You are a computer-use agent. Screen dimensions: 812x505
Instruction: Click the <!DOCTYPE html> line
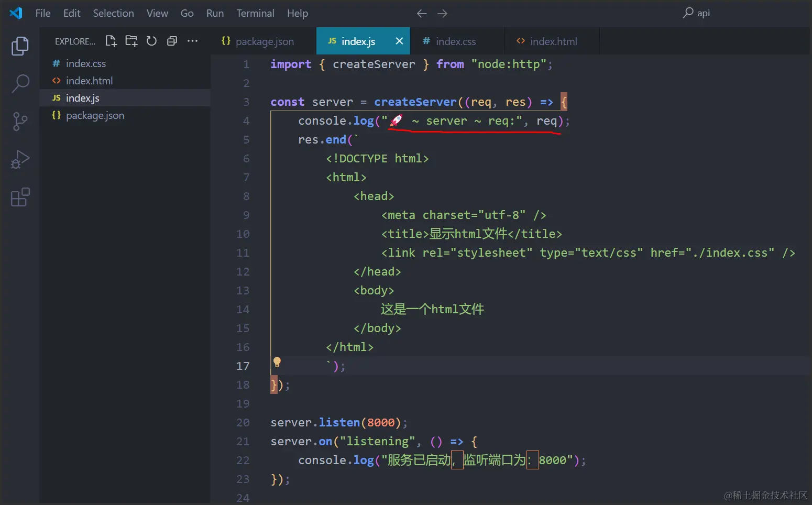click(377, 159)
